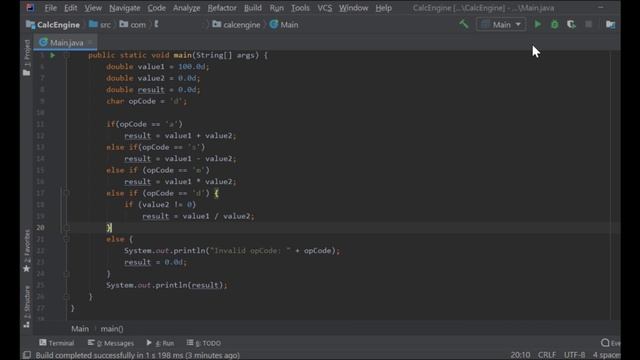Run the Main configuration with green play
The image size is (640, 360).
coord(538,24)
